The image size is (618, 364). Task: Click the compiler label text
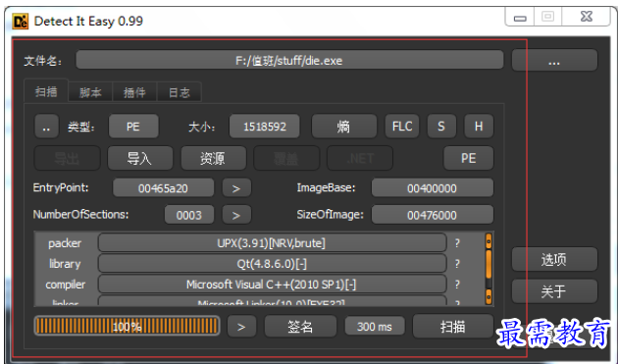point(65,285)
